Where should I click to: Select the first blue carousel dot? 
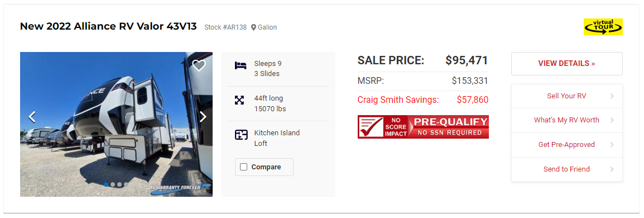point(107,184)
